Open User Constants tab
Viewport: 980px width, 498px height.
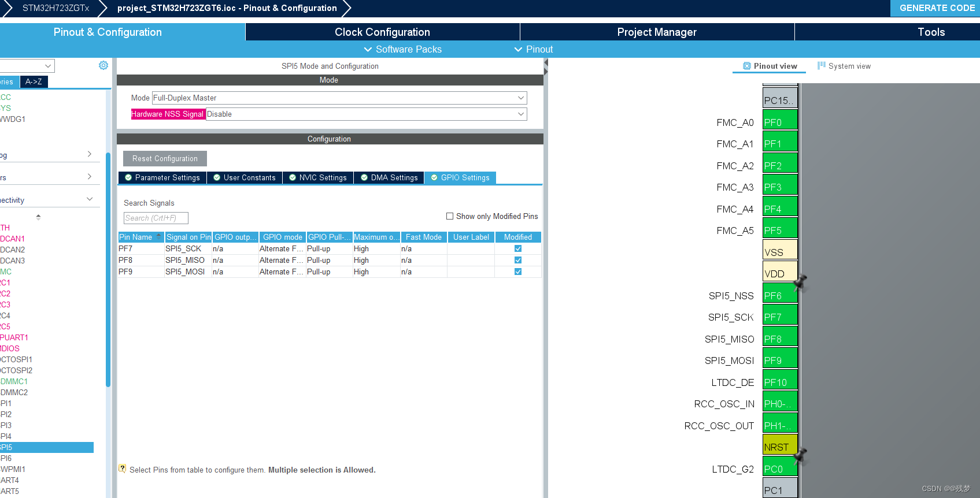point(245,177)
